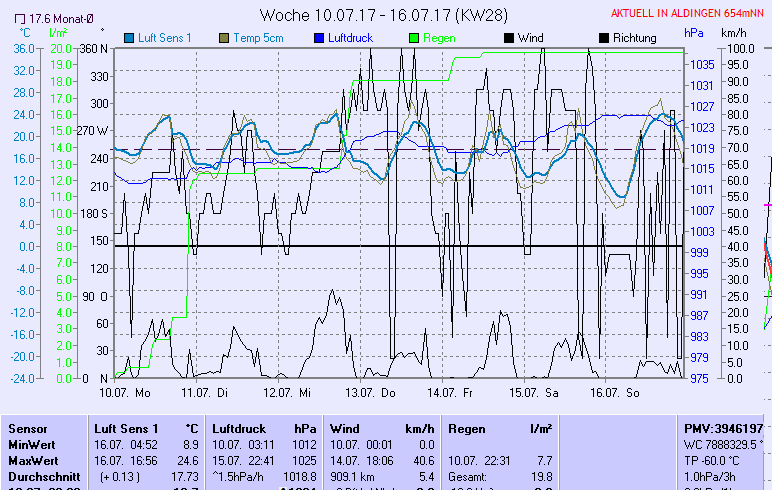This screenshot has width=772, height=490.
Task: Click the black Richtung legend square
Action: tap(603, 38)
